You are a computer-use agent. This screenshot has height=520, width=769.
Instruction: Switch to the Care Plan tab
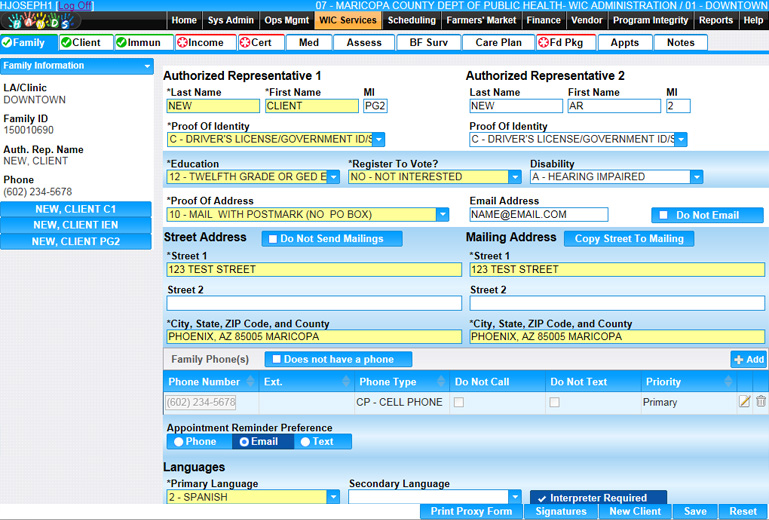point(498,42)
